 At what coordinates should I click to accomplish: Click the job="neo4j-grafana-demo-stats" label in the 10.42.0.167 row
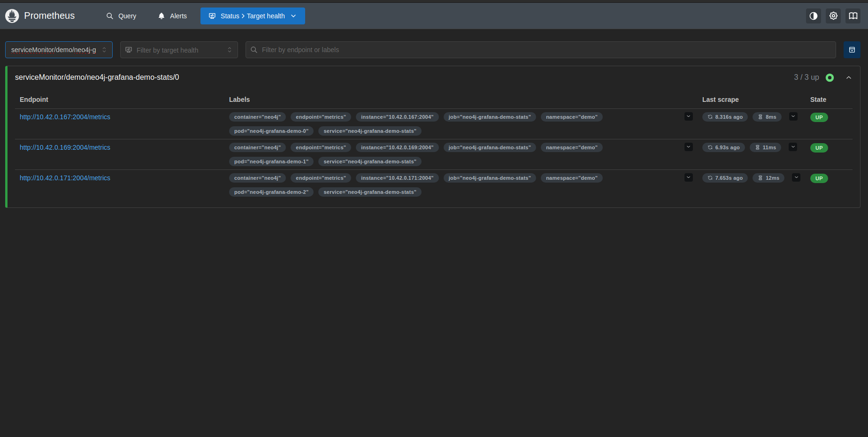[x=490, y=117]
